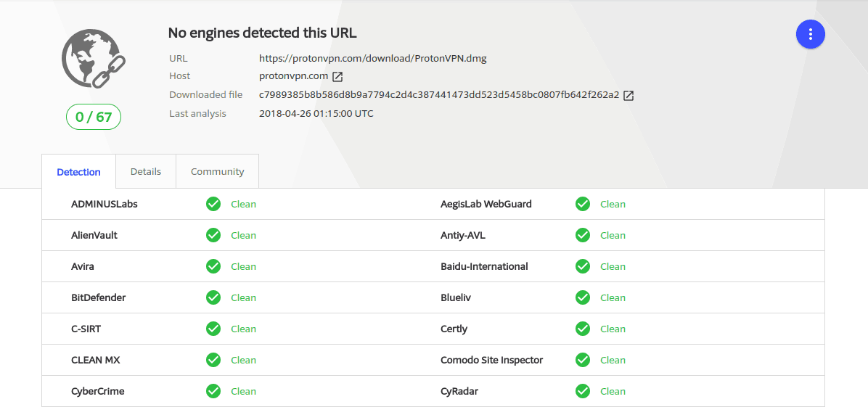Click the green checkmark for CyRadar
The height and width of the screenshot is (407, 868).
pyautogui.click(x=582, y=392)
